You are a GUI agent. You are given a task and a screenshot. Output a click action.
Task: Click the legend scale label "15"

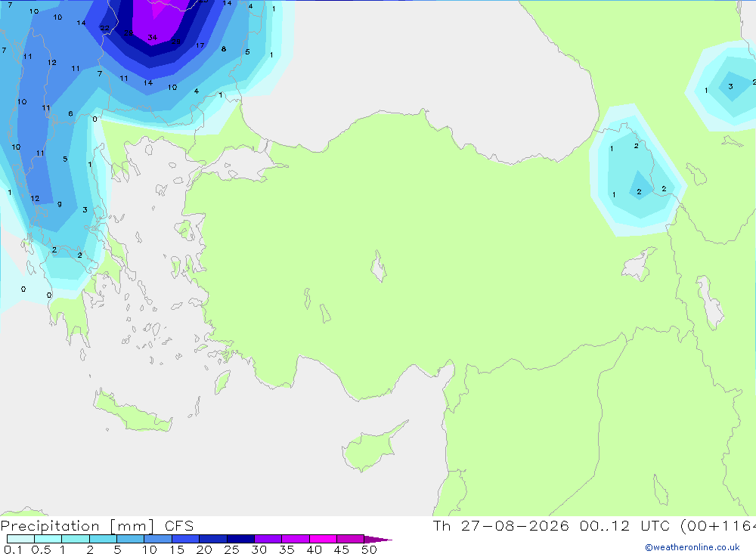pos(177,549)
